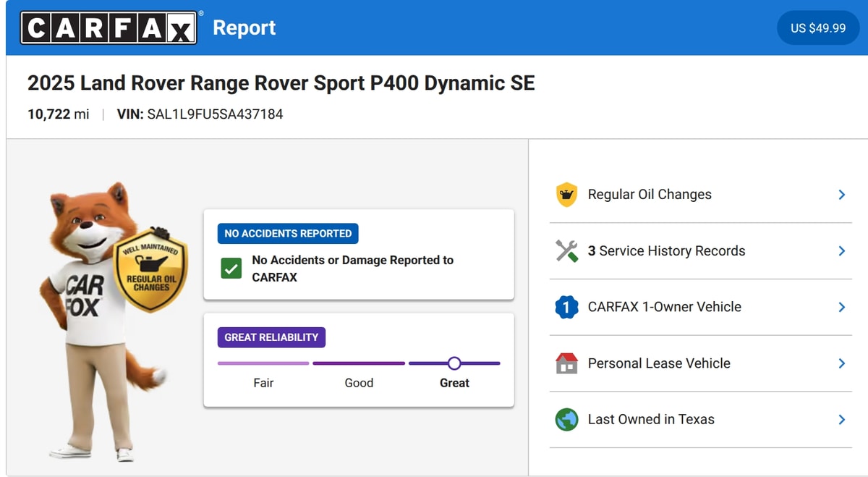Image resolution: width=868 pixels, height=477 pixels.
Task: Click the Great reliability label
Action: (x=454, y=383)
